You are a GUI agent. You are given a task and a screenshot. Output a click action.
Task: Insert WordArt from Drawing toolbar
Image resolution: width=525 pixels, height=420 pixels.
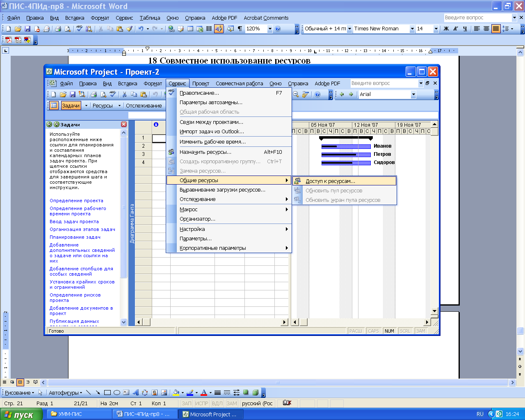pyautogui.click(x=135, y=393)
